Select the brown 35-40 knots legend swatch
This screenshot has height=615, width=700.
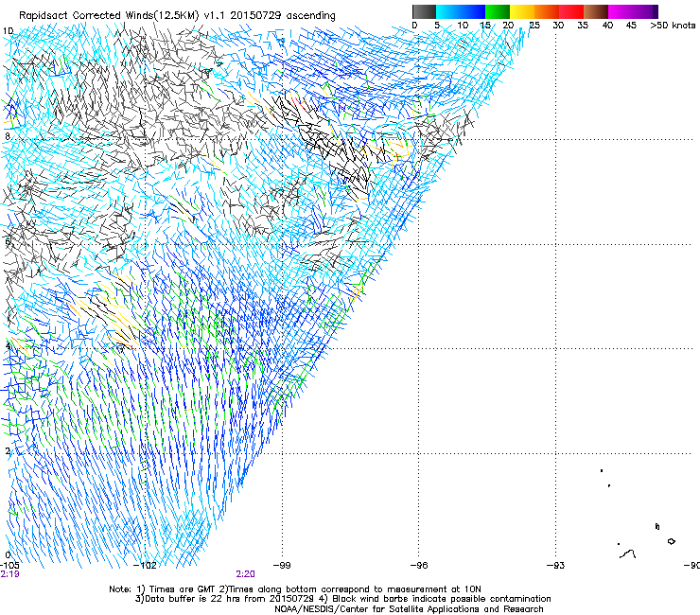click(596, 11)
